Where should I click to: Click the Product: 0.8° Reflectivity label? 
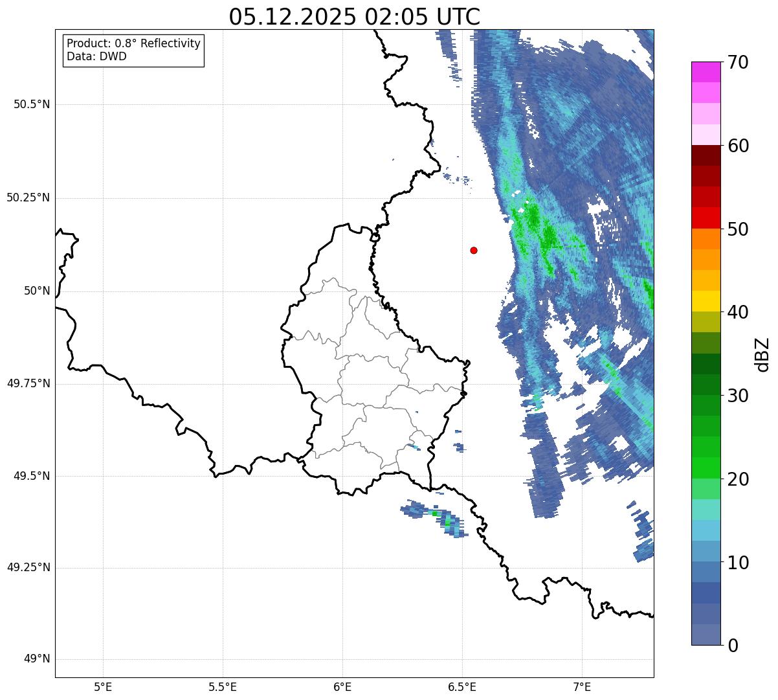pyautogui.click(x=134, y=43)
